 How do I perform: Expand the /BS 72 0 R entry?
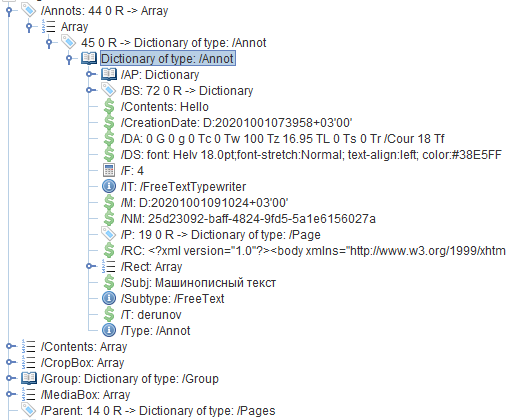(90, 90)
